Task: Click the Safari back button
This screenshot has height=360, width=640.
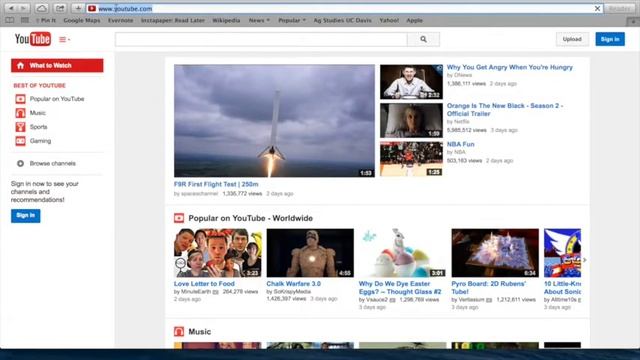Action: pos(11,8)
